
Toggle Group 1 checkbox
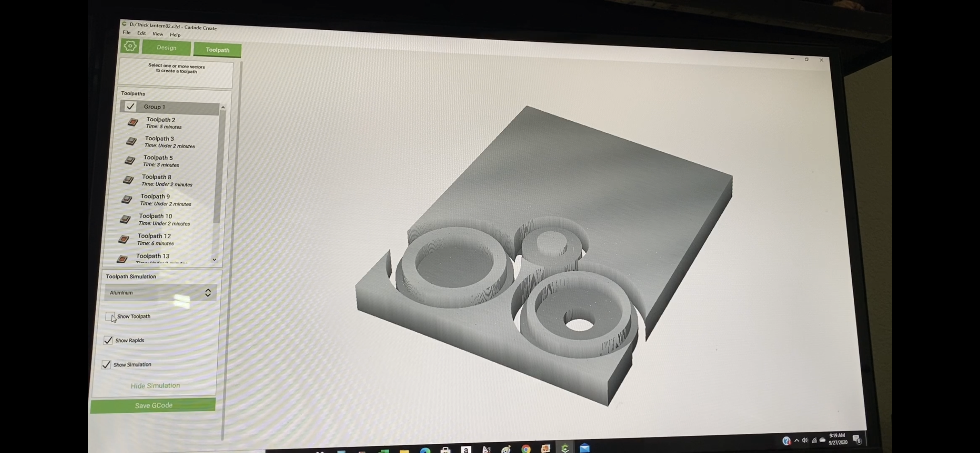pos(130,106)
